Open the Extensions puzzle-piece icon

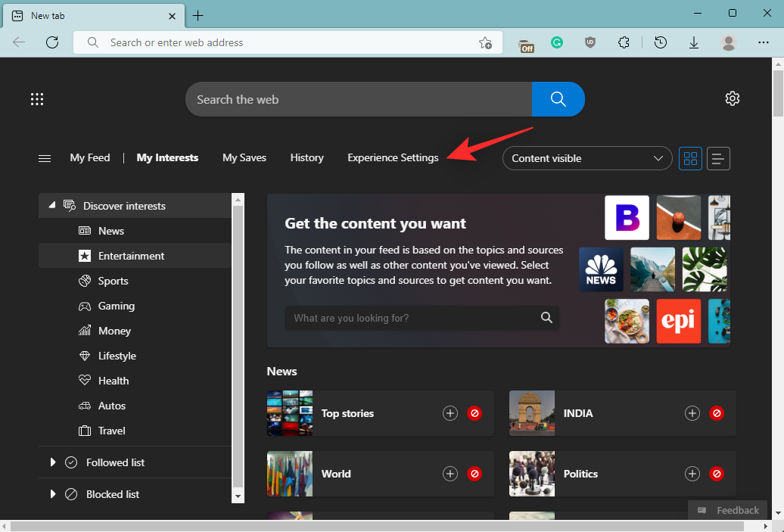(x=624, y=42)
